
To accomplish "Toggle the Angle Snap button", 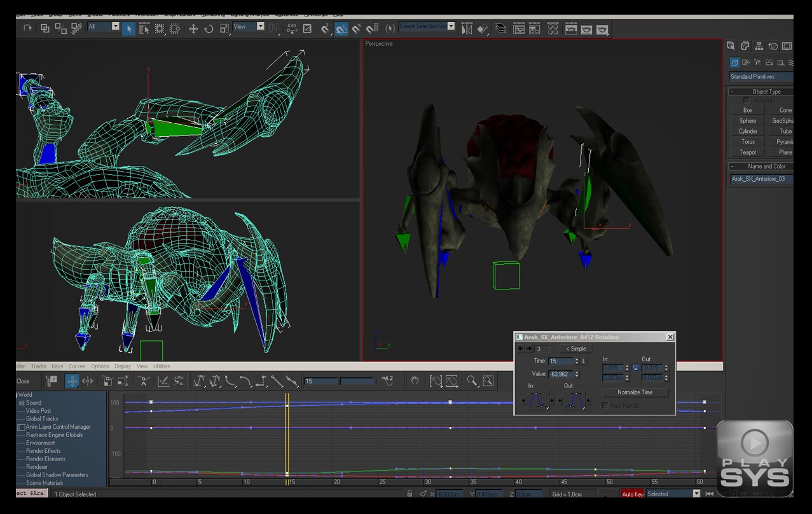I will (x=341, y=29).
